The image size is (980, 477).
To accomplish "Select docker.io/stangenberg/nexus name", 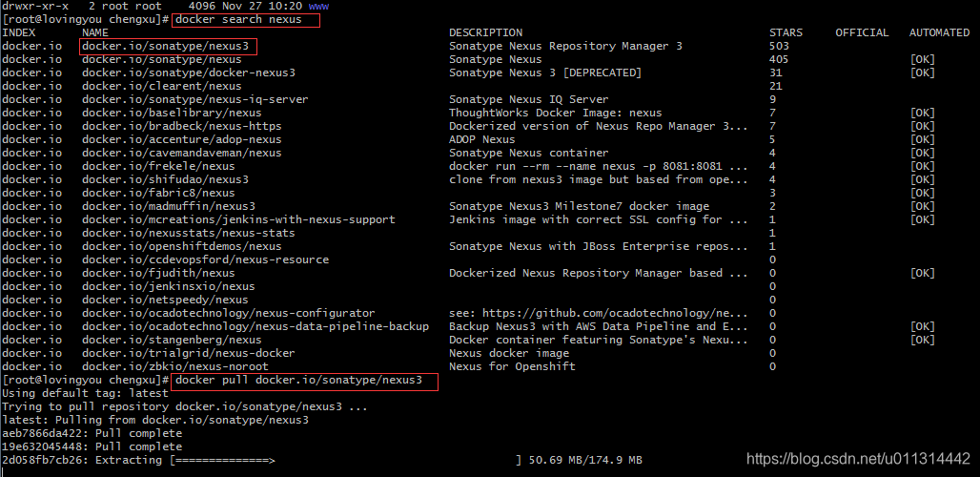I will click(172, 340).
